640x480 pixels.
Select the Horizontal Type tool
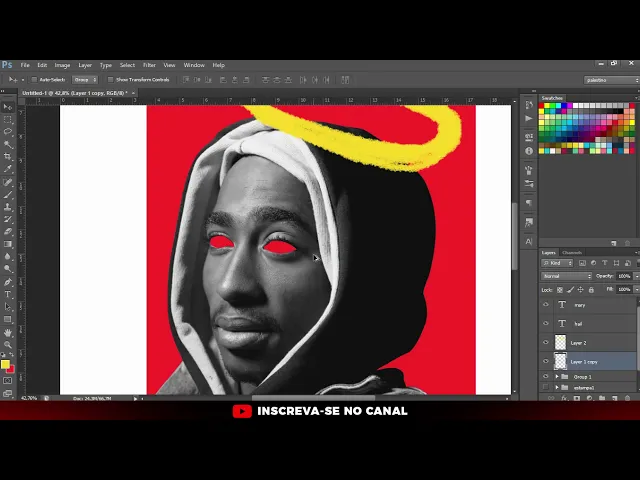coord(8,294)
